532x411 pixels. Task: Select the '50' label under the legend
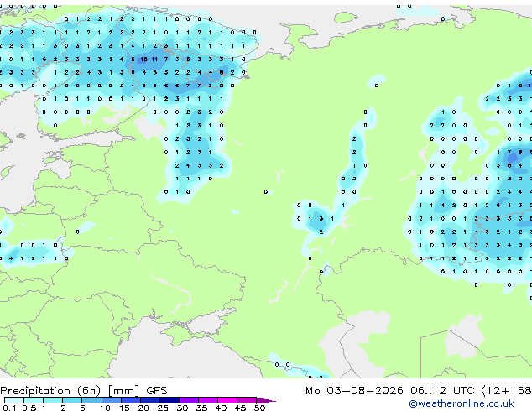click(259, 408)
